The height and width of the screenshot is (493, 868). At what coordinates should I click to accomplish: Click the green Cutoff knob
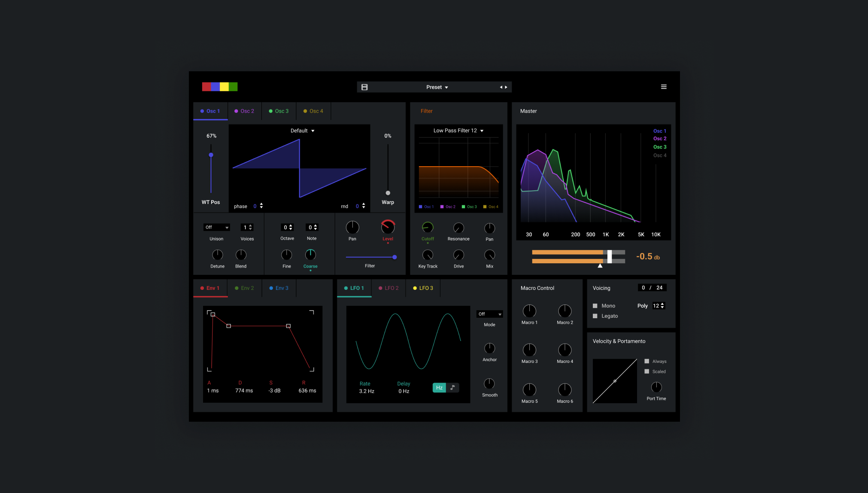(x=428, y=228)
